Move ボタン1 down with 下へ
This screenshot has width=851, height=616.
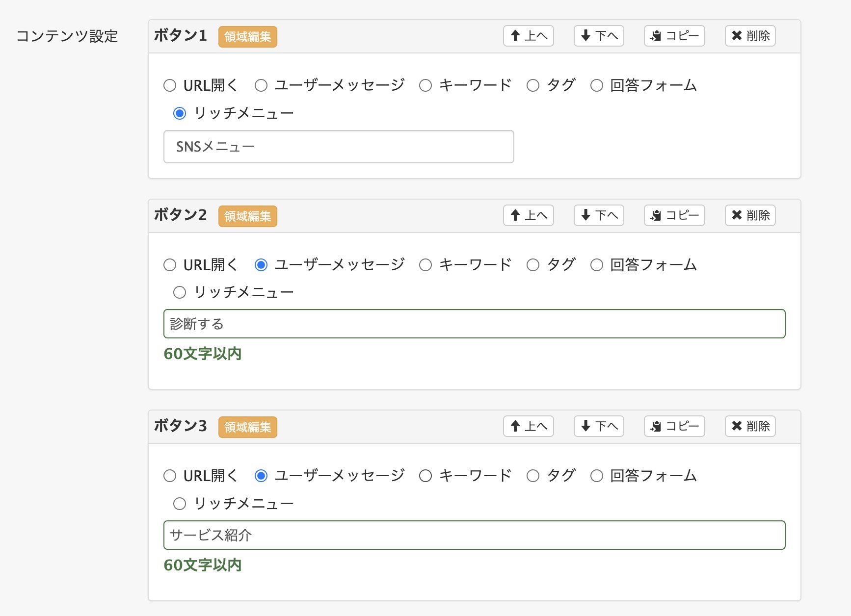click(x=599, y=36)
